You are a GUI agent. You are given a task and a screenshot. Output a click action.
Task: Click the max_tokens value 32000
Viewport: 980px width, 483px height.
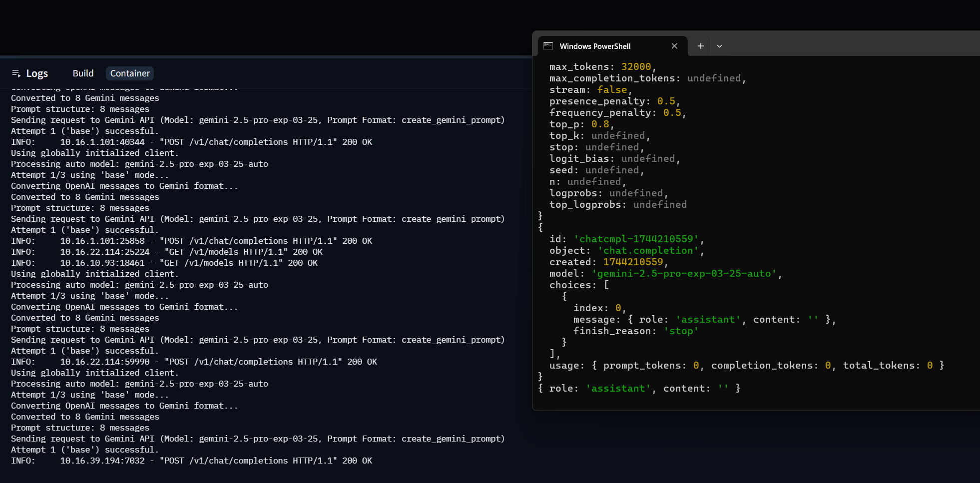636,66
